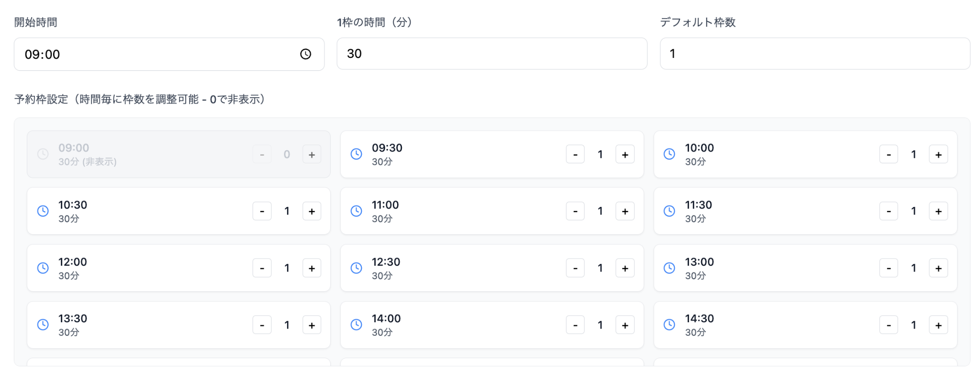This screenshot has height=374, width=980.
Task: Click the デフォルト枠数 input field
Action: point(814,54)
